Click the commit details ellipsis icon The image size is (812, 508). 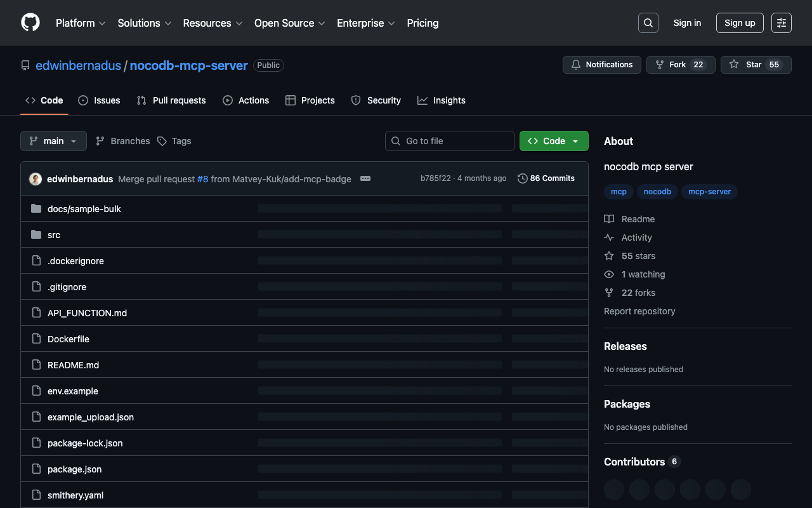(x=365, y=178)
